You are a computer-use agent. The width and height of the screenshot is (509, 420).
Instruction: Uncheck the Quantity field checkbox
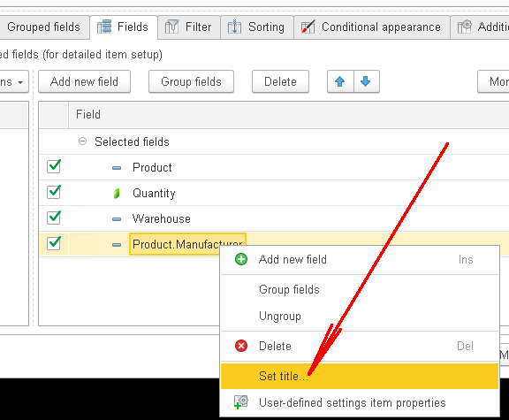click(54, 192)
